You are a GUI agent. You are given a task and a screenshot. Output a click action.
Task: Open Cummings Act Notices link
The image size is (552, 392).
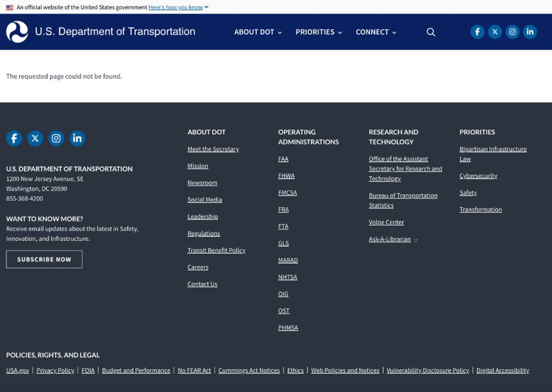[x=249, y=370]
